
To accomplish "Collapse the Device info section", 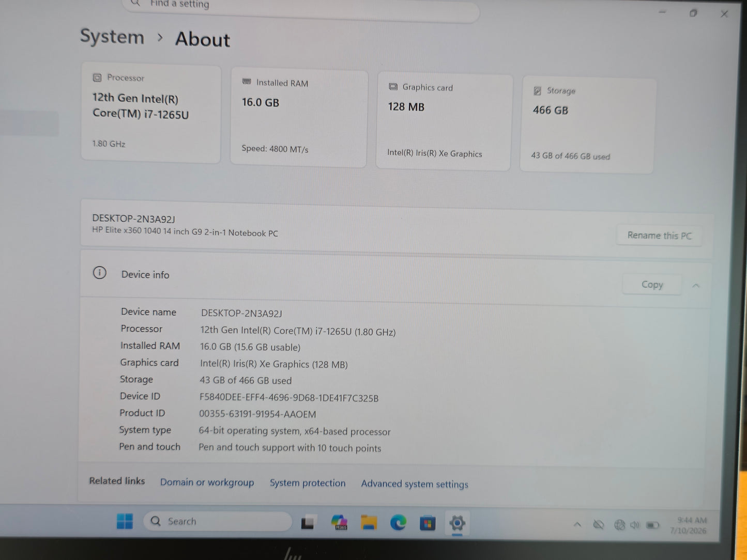I will tap(696, 286).
